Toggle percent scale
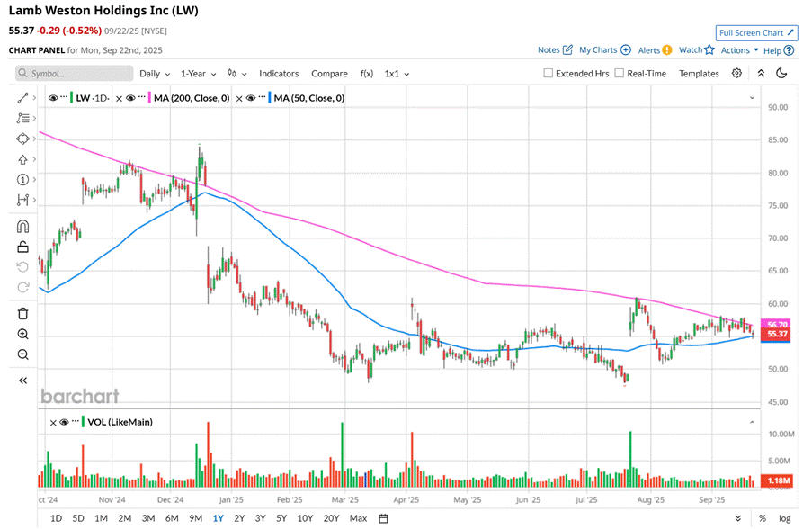This screenshot has width=812, height=529. pos(763,518)
